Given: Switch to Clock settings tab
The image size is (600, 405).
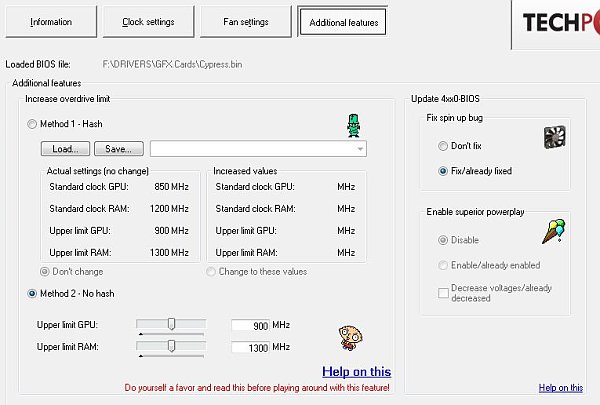Looking at the screenshot, I should (x=148, y=22).
